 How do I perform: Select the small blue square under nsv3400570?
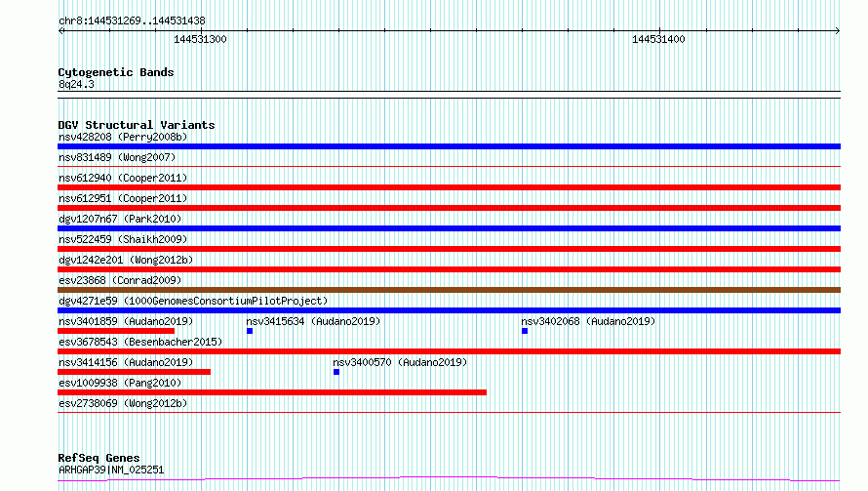coord(336,372)
